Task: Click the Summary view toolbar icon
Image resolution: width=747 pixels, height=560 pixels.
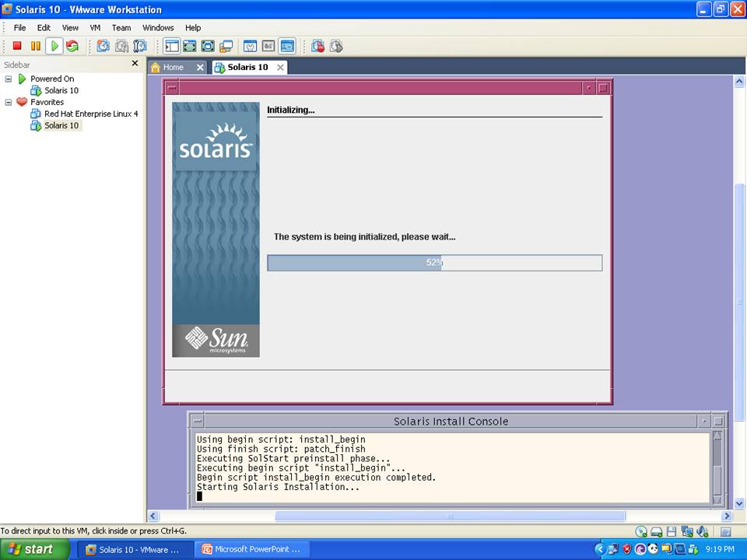Action: 250,46
